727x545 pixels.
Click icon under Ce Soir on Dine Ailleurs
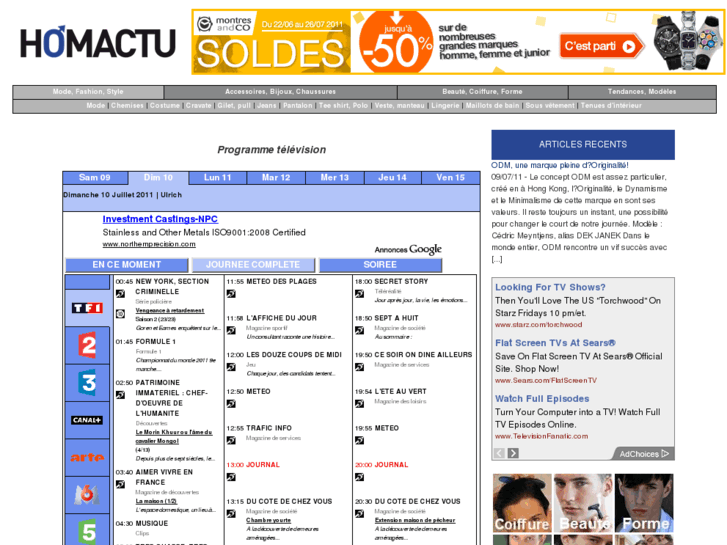[x=360, y=367]
